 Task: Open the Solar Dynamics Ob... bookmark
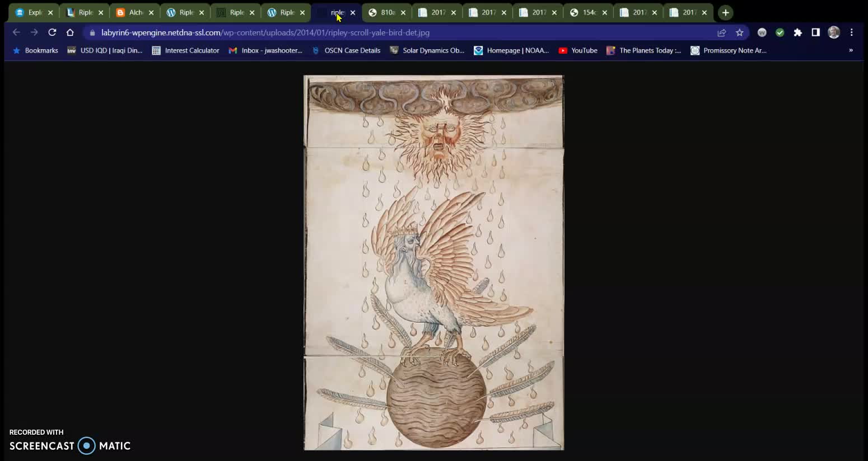coord(427,50)
